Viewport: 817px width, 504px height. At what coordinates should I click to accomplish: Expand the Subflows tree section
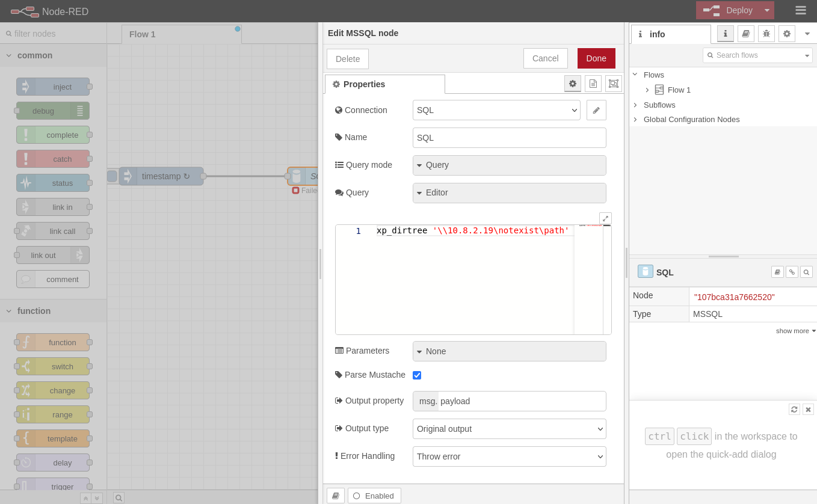635,105
